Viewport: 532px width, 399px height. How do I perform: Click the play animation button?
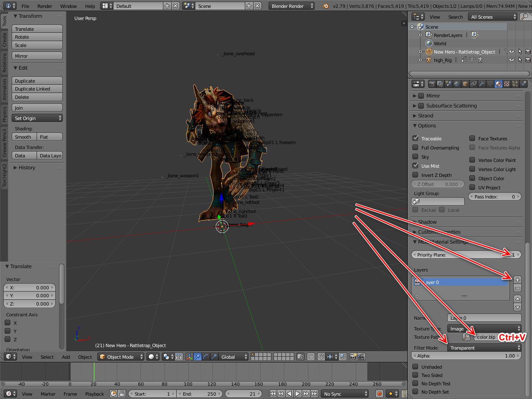[298, 394]
